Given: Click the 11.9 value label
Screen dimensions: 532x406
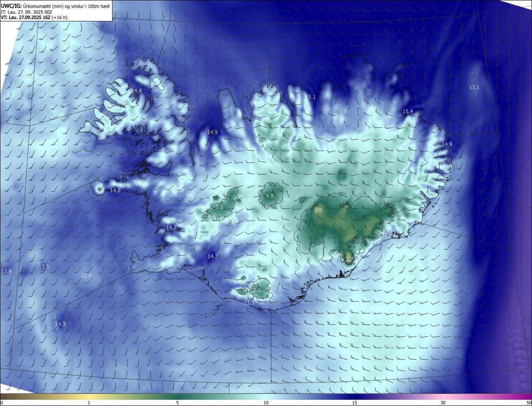Looking at the screenshot, I should (x=86, y=276).
